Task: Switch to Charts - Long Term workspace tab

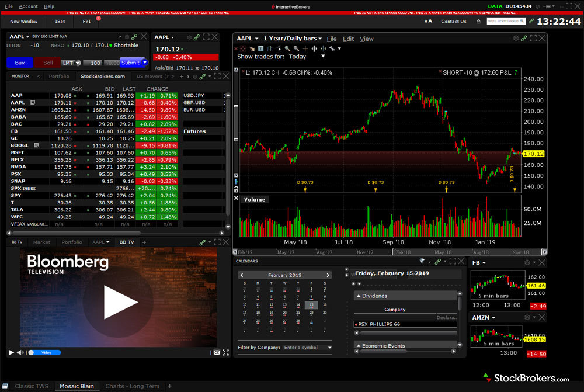Action: click(x=132, y=386)
